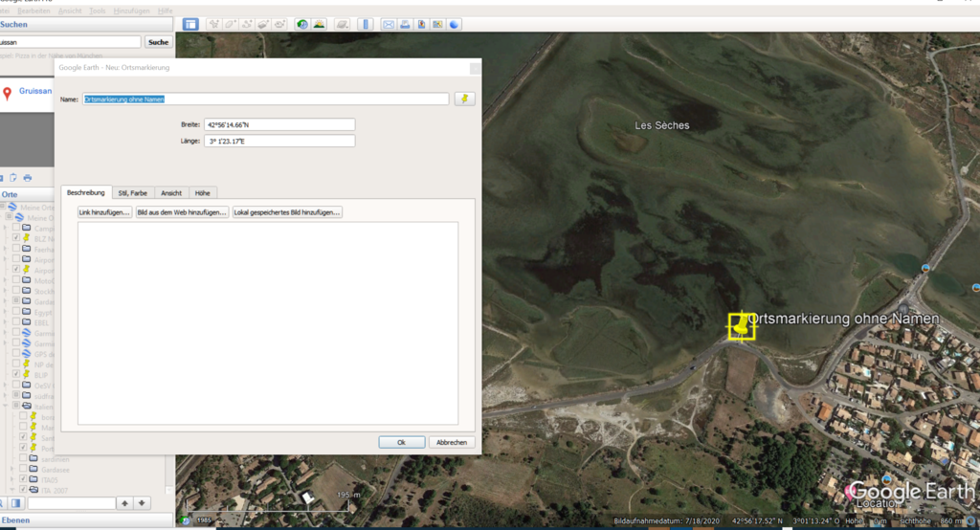Toggle the EBEL folder checkbox
This screenshot has width=980, height=530.
[16, 321]
